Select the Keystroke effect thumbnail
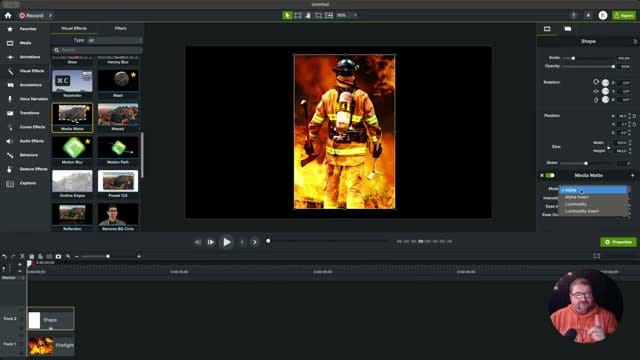The image size is (640, 360). 72,81
